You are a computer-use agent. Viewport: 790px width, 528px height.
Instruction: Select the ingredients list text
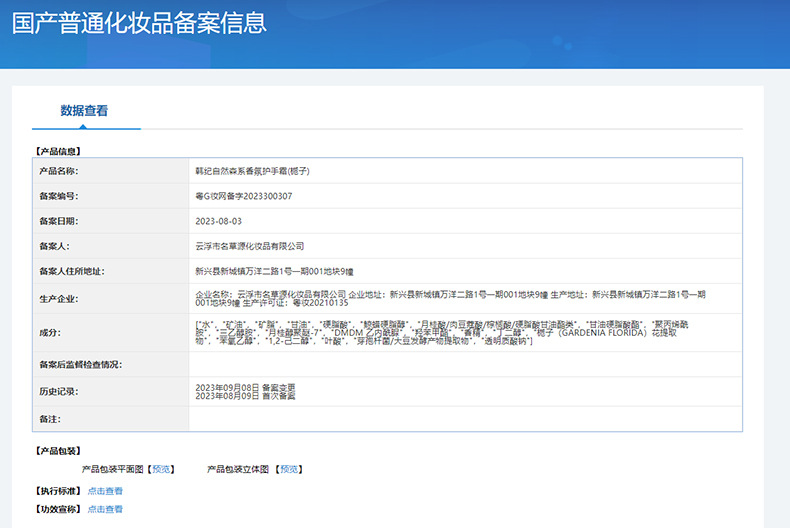(442, 333)
